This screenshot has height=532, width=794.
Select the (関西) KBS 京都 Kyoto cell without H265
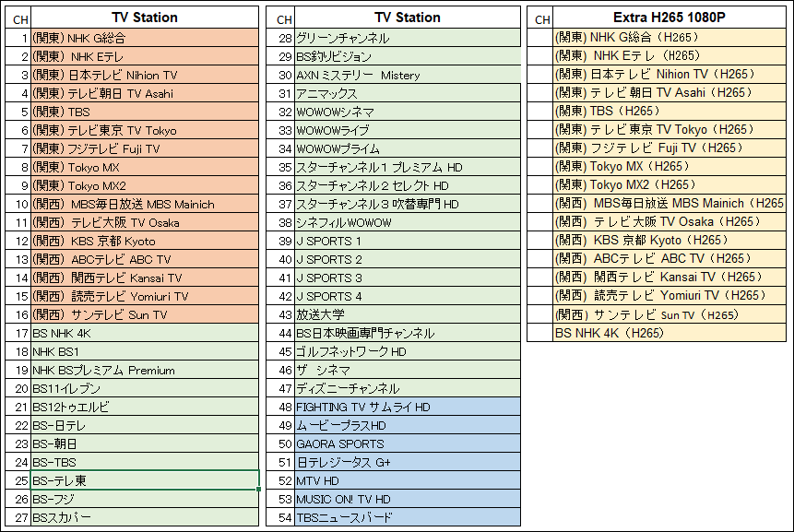click(145, 241)
